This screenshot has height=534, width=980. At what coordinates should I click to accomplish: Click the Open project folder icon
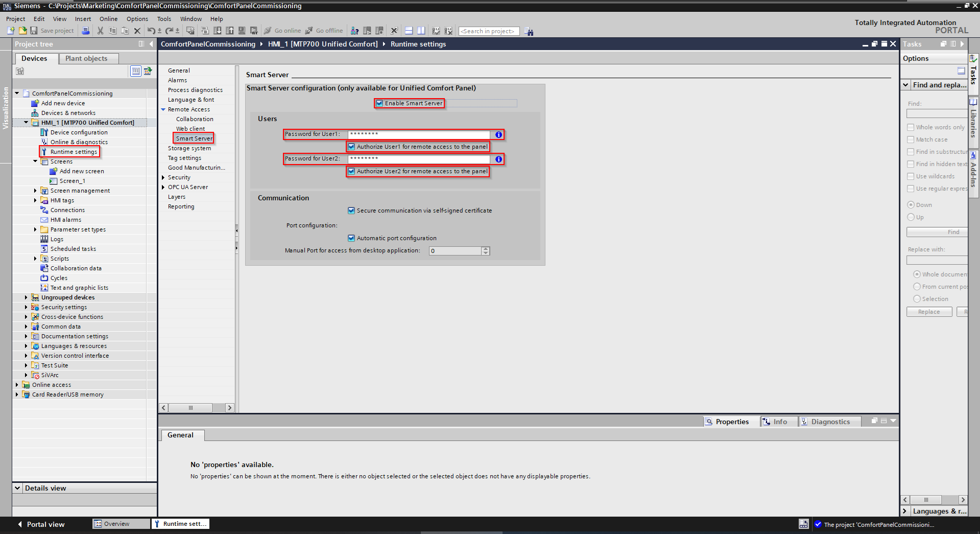22,31
